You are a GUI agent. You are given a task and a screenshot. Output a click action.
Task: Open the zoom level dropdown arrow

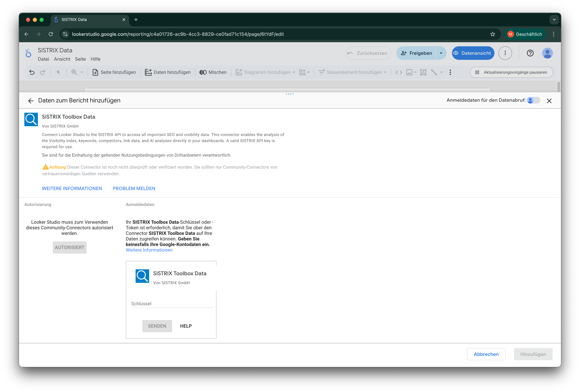point(82,72)
